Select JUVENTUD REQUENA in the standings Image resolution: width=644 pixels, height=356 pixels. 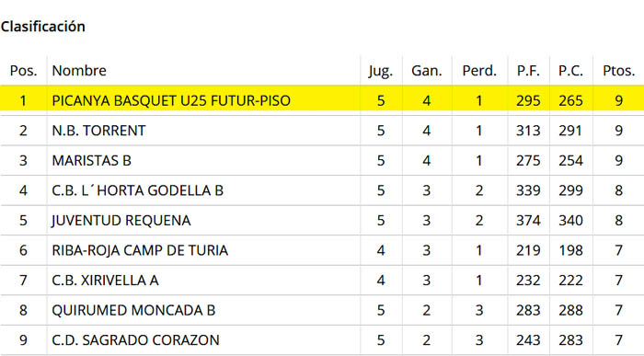coord(121,221)
